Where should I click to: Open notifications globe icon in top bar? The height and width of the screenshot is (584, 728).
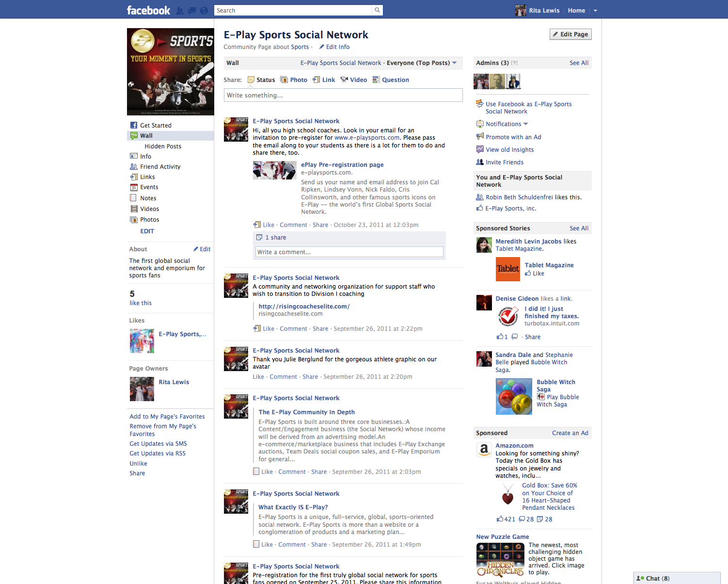pos(204,11)
